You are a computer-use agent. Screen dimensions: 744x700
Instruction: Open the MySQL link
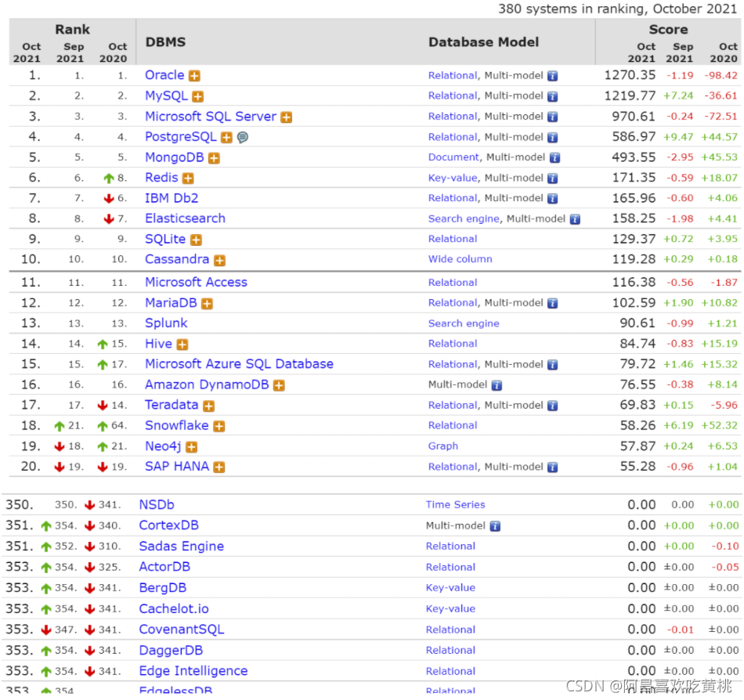pos(167,96)
